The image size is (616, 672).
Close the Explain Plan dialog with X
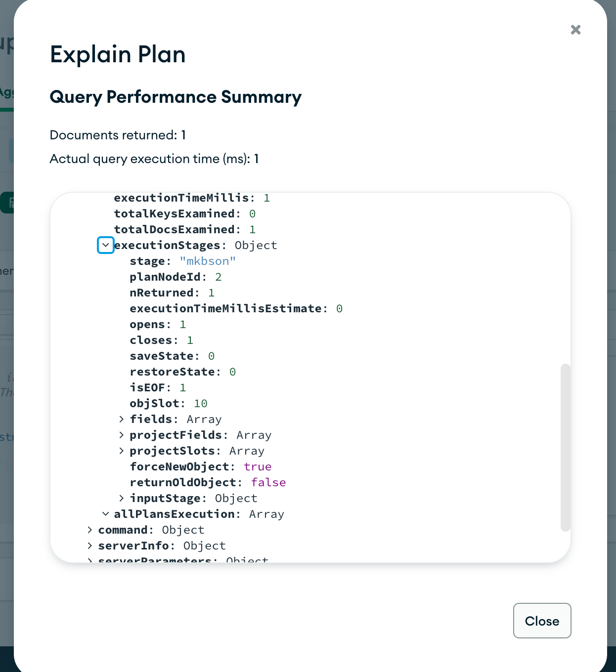click(575, 30)
